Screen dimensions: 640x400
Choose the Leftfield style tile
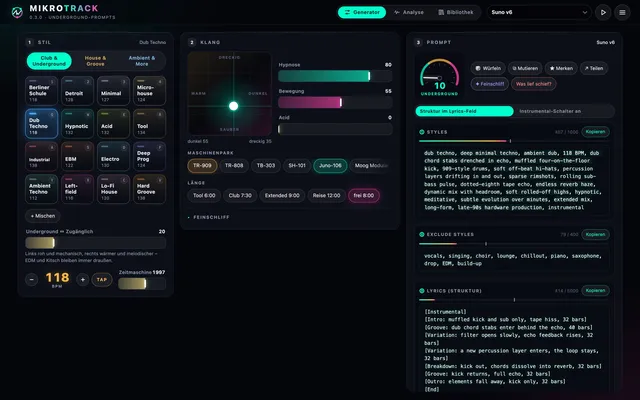pyautogui.click(x=77, y=189)
